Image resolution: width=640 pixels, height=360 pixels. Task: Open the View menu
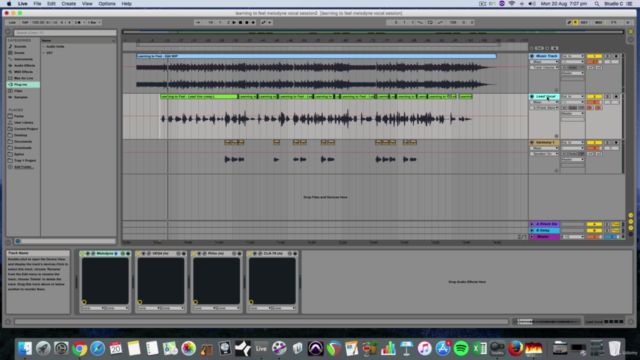(x=87, y=4)
